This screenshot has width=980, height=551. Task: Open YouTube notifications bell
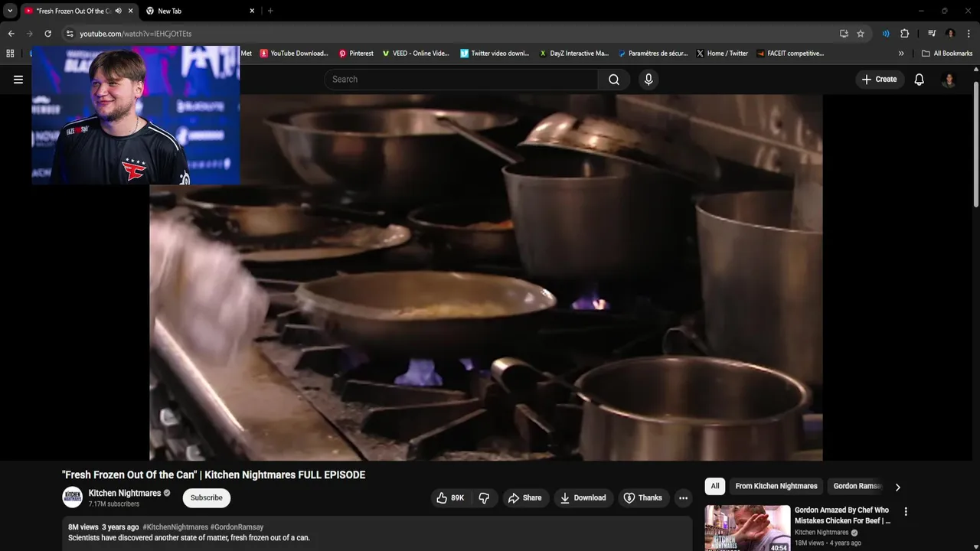(x=920, y=80)
